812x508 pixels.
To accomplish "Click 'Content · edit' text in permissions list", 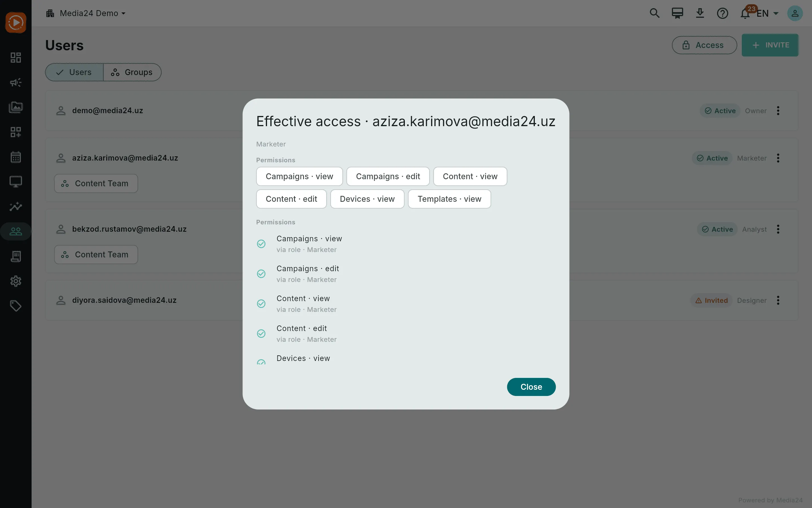I will 302,328.
